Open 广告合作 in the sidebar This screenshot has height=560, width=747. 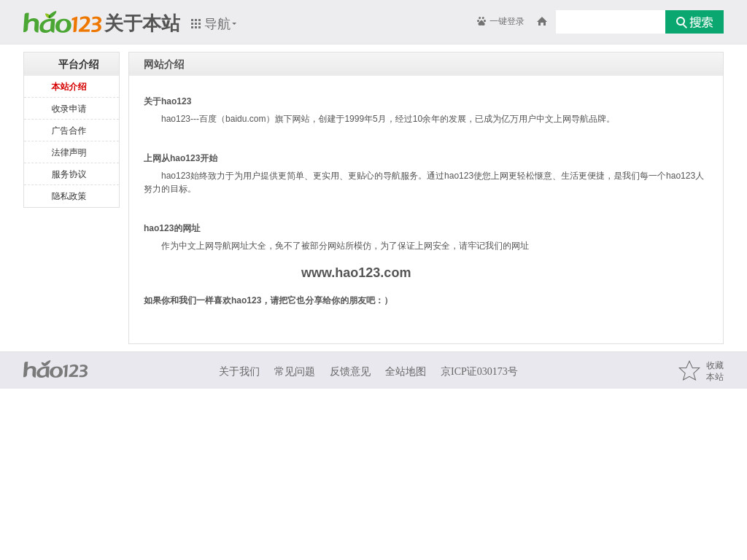(69, 131)
